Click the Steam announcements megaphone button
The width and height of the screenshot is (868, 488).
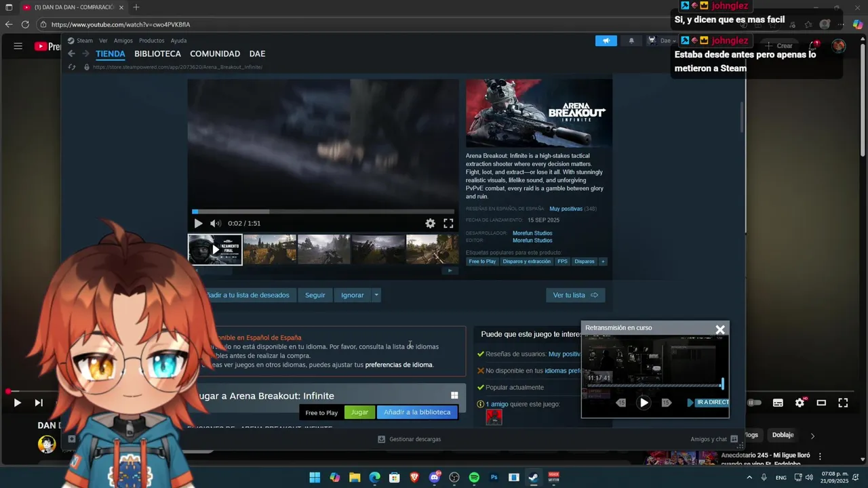(606, 41)
